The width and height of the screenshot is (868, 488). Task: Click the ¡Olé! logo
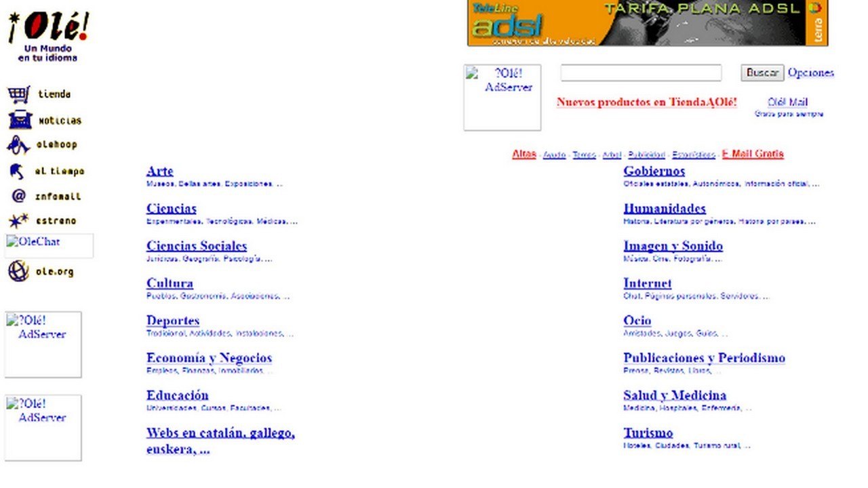point(48,27)
